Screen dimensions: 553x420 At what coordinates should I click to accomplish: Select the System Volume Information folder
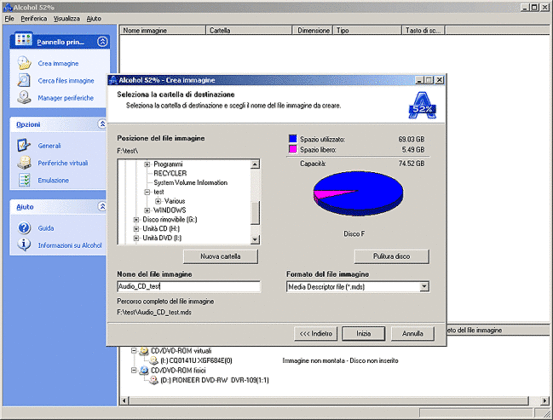point(190,182)
